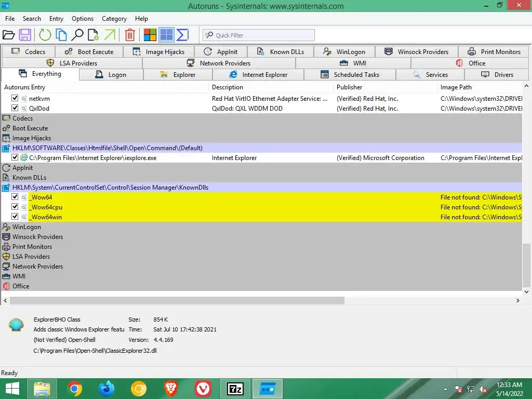Click the Sigma VirusTotal toolbar icon

pos(182,35)
